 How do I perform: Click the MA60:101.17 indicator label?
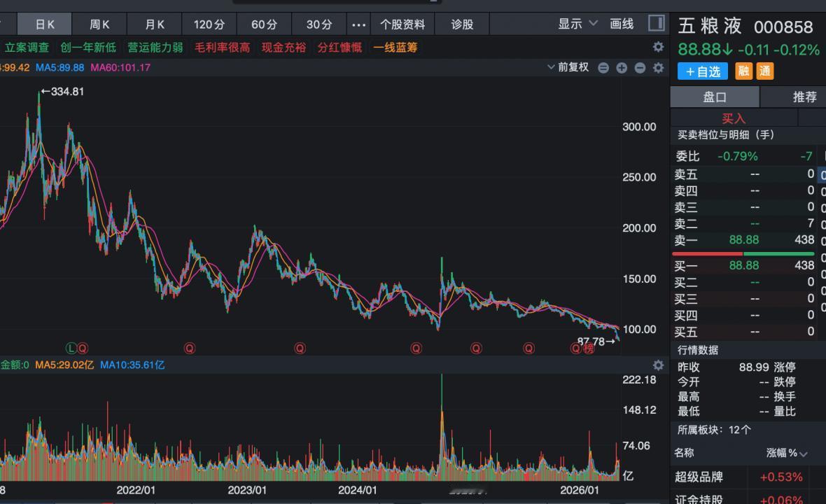coord(120,67)
